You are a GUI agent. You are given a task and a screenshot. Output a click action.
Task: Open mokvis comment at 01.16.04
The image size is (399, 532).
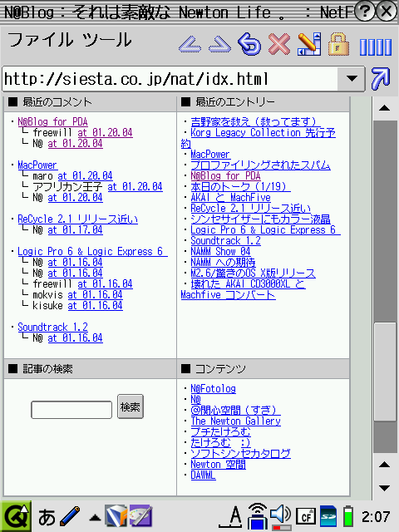point(95,295)
